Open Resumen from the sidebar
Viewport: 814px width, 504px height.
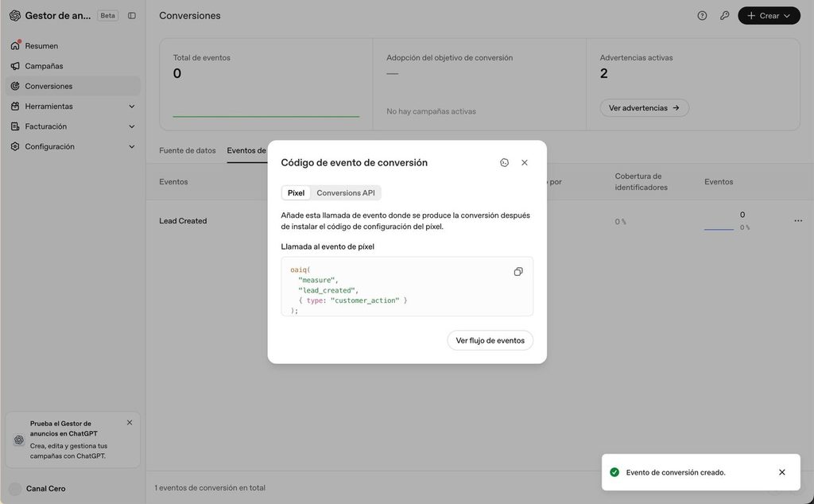(72, 45)
